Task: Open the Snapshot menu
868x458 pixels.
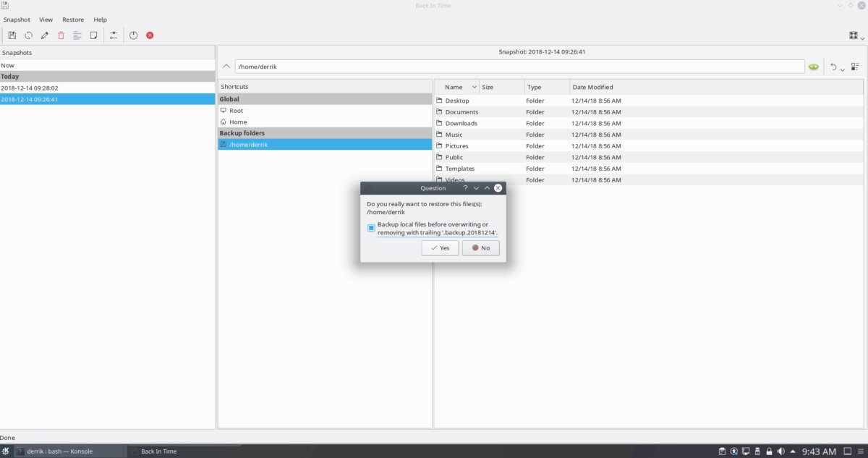Action: (17, 20)
